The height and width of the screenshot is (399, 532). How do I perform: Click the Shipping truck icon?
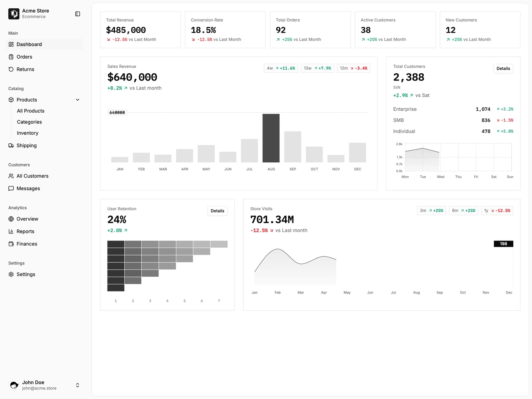click(11, 146)
